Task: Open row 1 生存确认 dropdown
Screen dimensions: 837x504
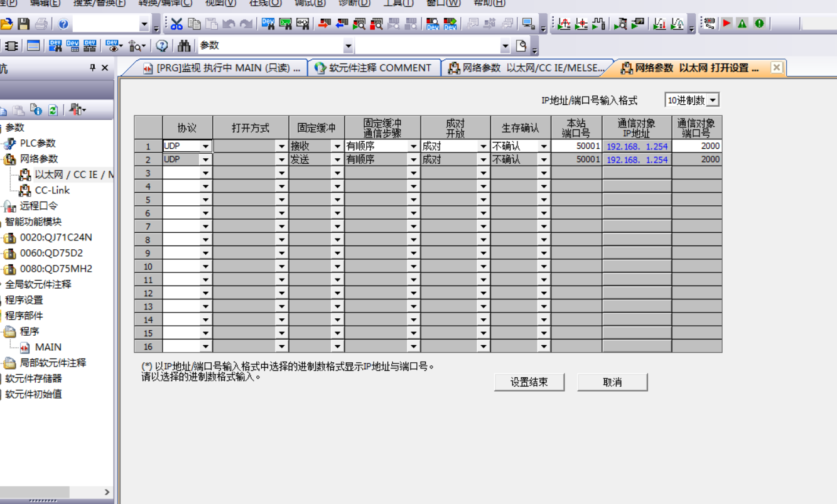Action: [544, 146]
